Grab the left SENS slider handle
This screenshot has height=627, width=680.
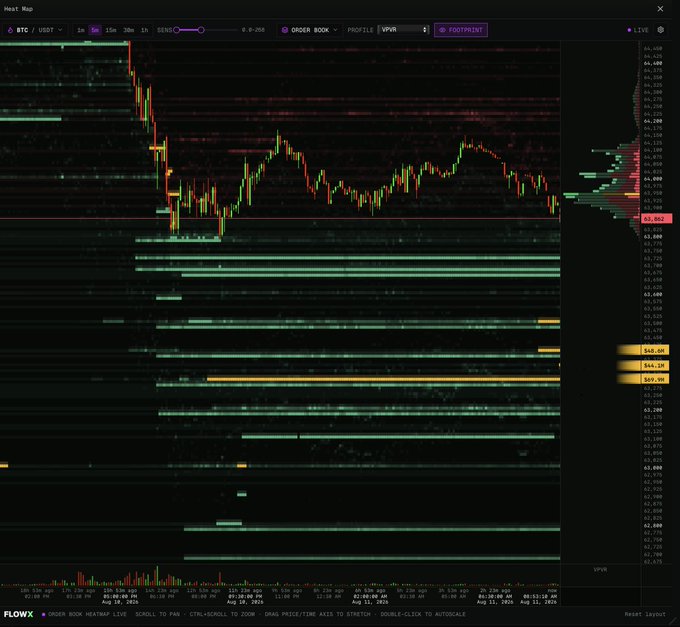(177, 30)
